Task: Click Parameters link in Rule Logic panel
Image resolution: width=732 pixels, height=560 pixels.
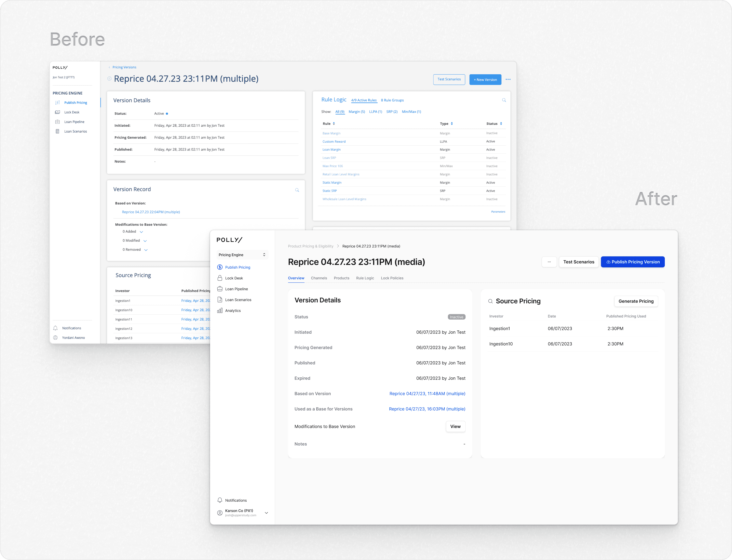Action: 498,212
